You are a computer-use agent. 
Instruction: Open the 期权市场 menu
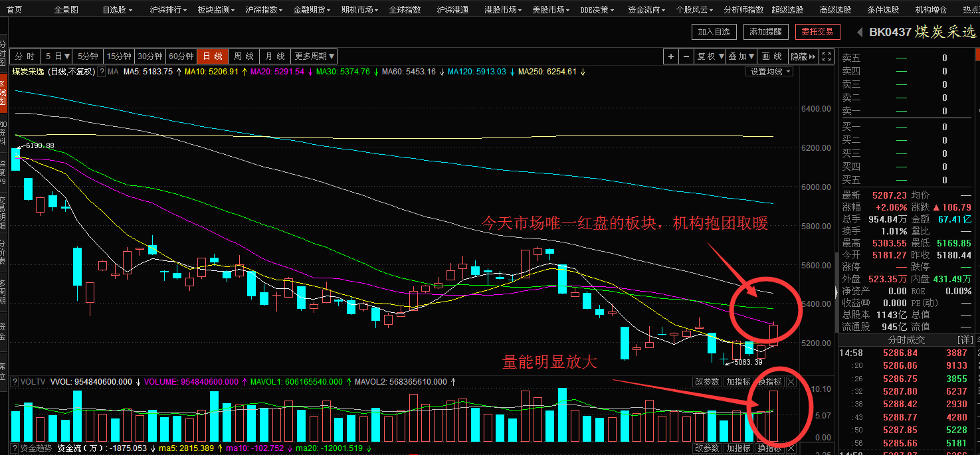[359, 10]
